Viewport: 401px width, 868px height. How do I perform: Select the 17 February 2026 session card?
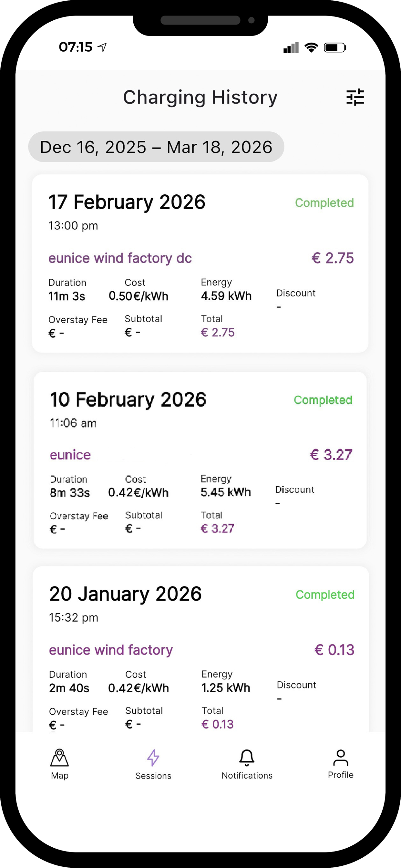click(200, 263)
